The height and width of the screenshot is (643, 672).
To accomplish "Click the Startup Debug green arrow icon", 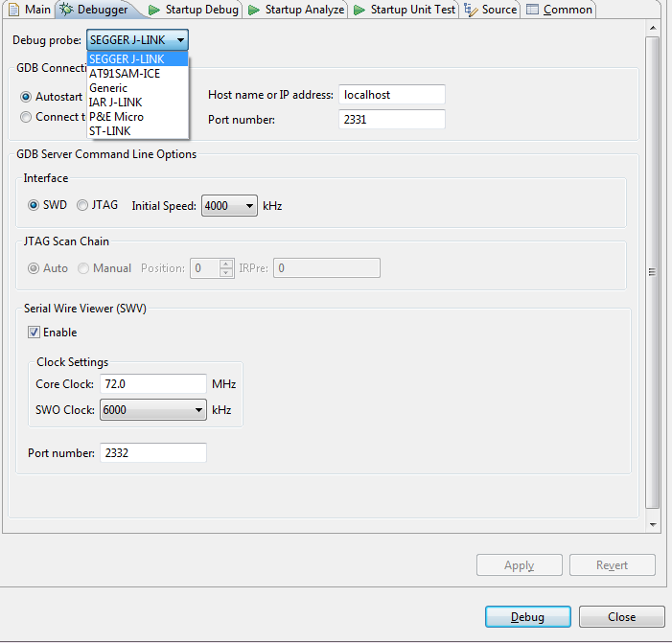I will tap(153, 10).
